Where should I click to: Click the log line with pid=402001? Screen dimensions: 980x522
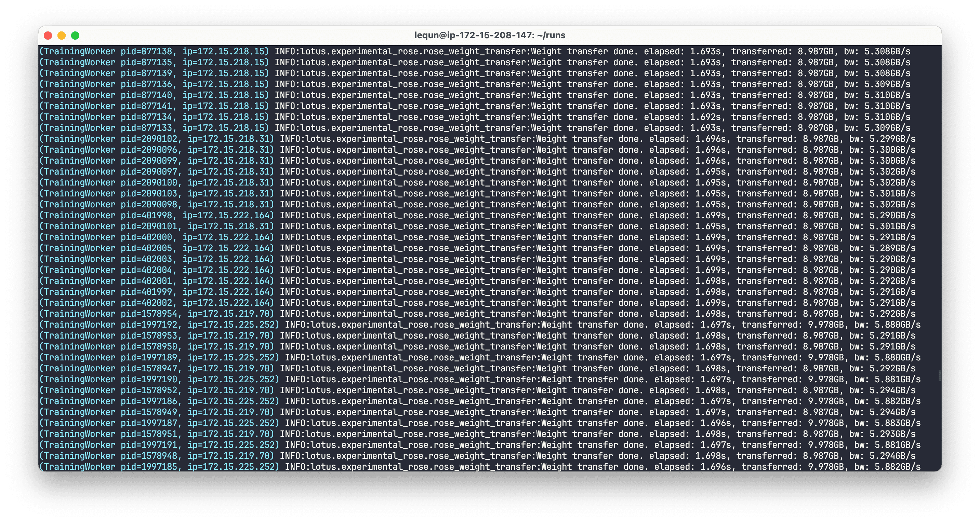pyautogui.click(x=477, y=281)
